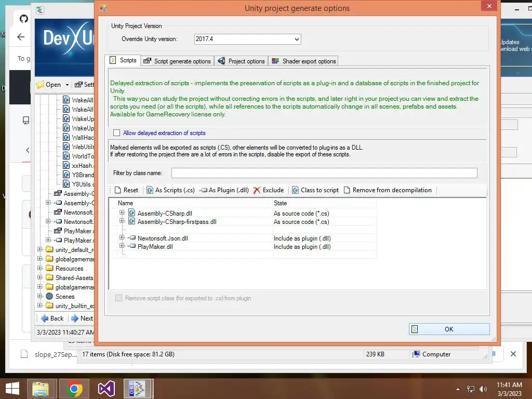Click Back in the DevX window

52,318
